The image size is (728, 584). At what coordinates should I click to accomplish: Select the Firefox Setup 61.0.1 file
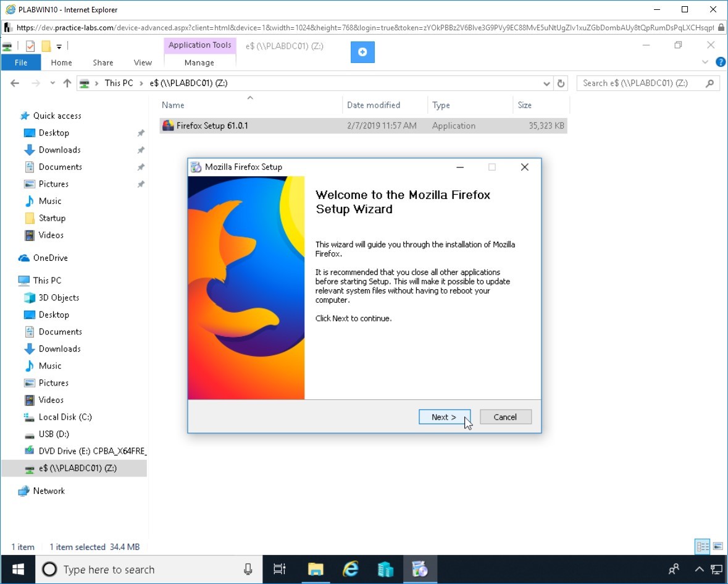point(363,125)
